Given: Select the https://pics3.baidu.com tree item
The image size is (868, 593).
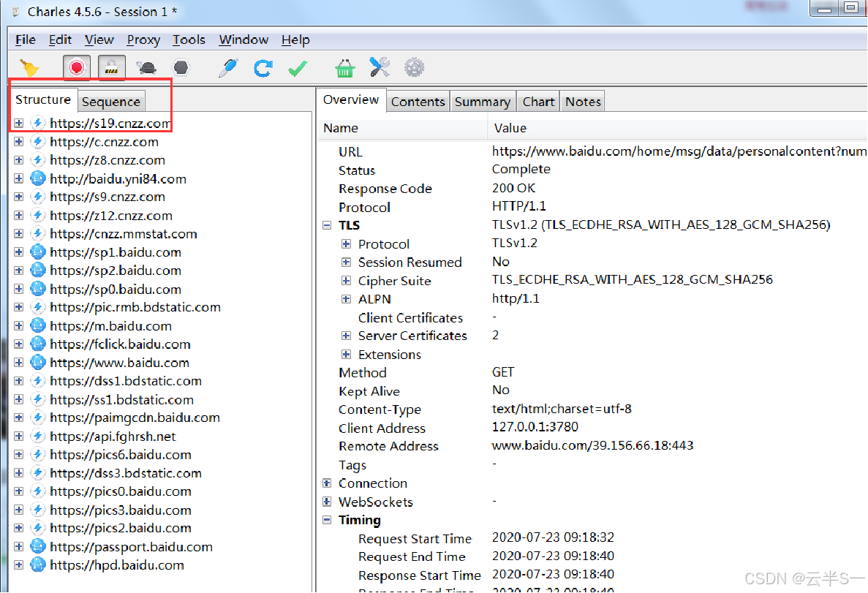Looking at the screenshot, I should pyautogui.click(x=121, y=510).
